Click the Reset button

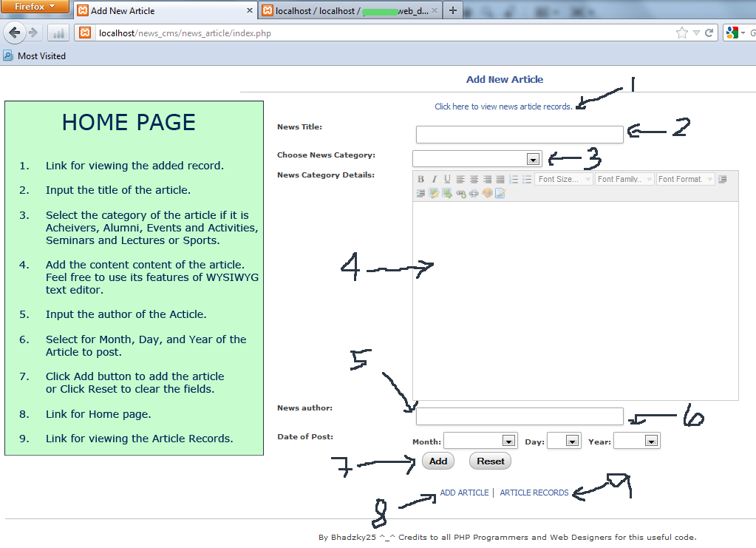(x=491, y=461)
